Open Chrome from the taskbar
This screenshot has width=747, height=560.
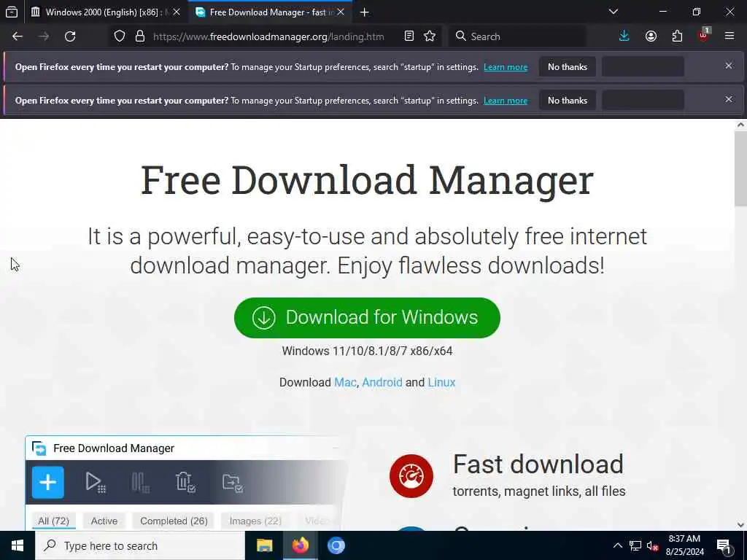point(336,545)
